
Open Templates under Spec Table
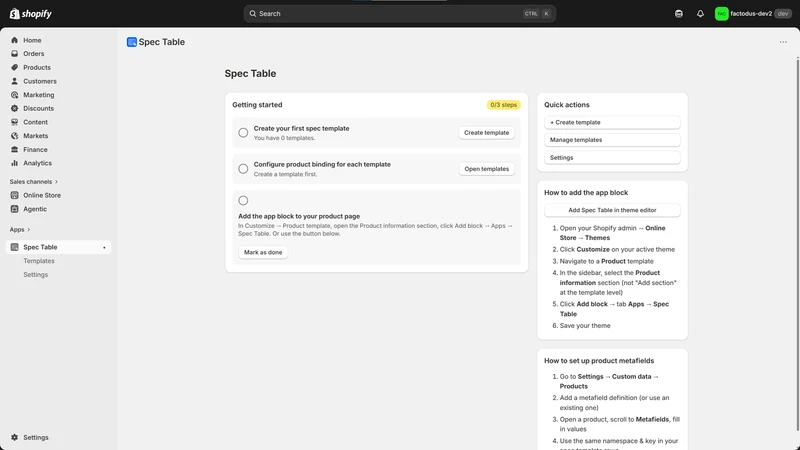tap(39, 261)
